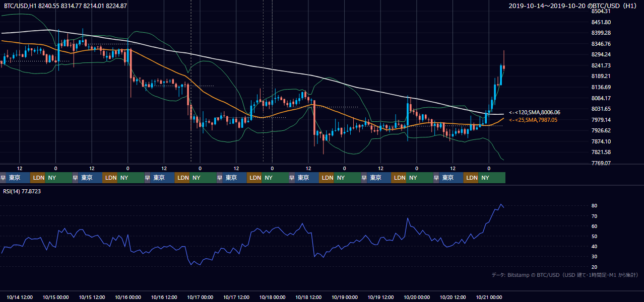644x302 pixels.
Task: Select the RSI axis value 50
Action: [594, 236]
